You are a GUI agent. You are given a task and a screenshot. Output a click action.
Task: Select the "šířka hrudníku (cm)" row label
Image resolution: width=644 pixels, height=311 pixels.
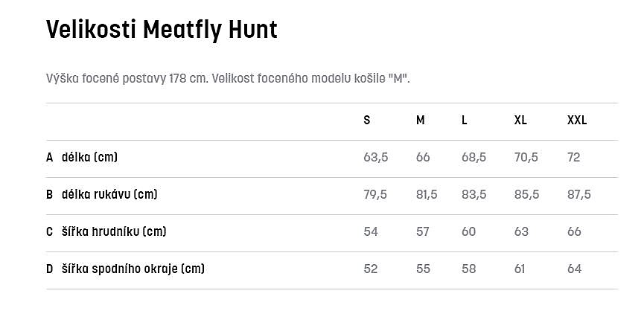click(x=114, y=232)
